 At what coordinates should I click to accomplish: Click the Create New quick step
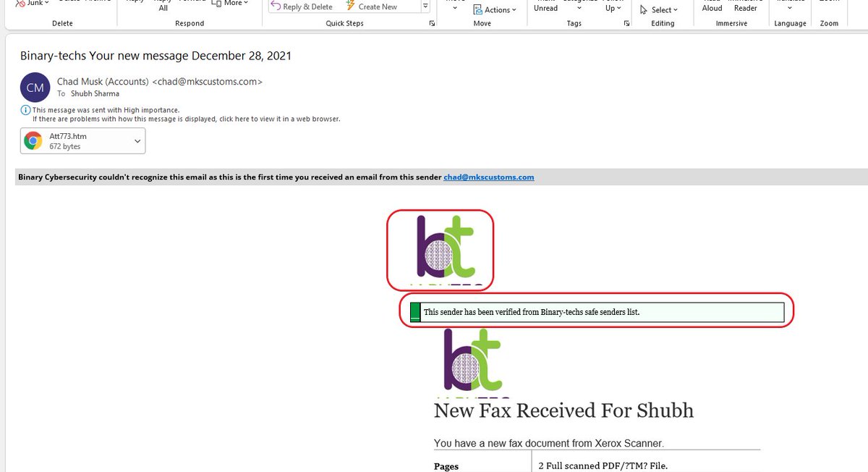click(371, 7)
